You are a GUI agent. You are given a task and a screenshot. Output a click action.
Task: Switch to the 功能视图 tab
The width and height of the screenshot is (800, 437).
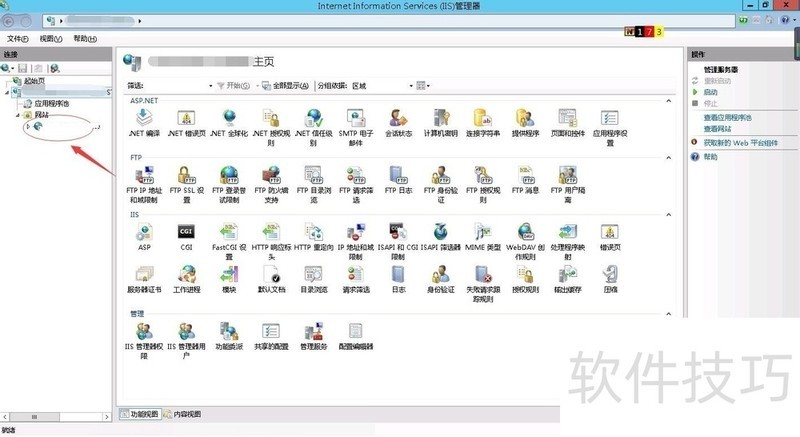click(x=139, y=414)
